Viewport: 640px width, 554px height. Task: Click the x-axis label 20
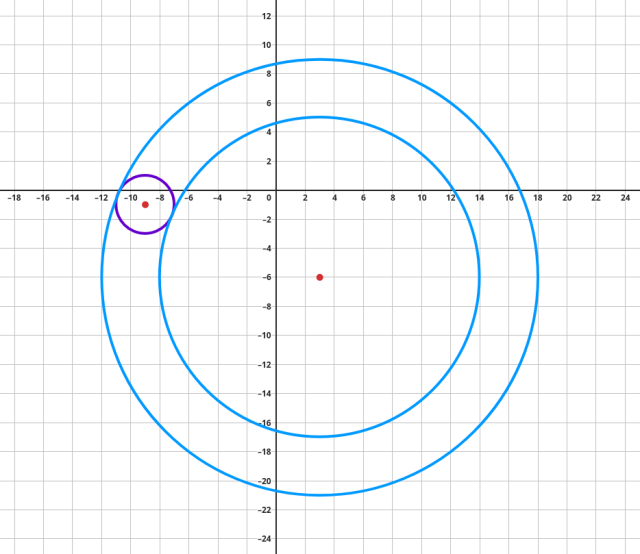(567, 198)
